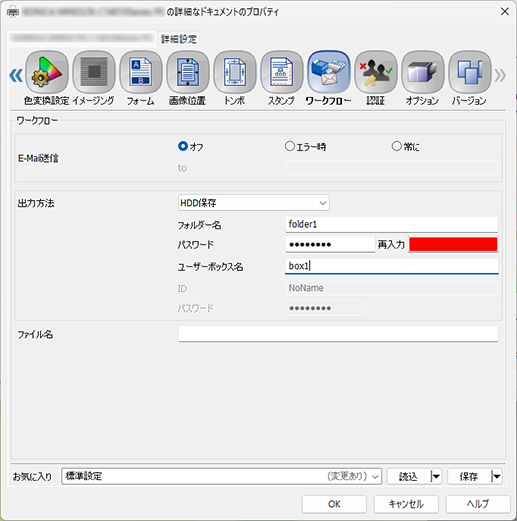Open the オプション options icon

423,72
